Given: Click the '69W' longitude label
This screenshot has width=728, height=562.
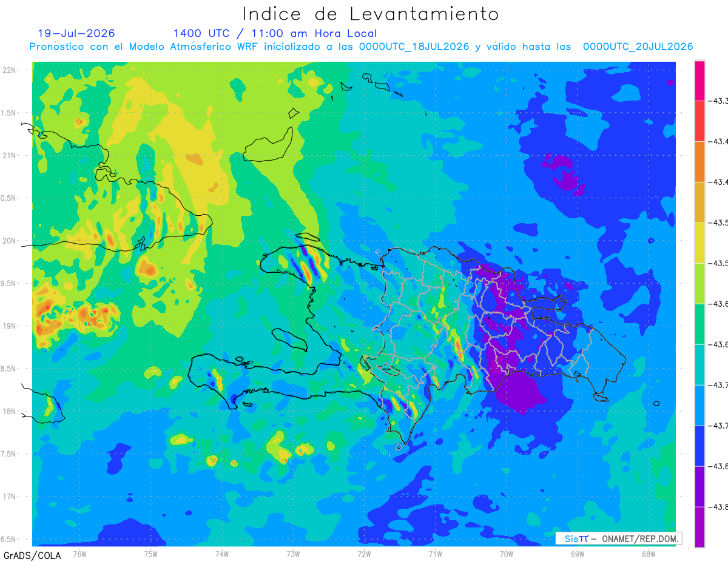Looking at the screenshot, I should click(x=577, y=554).
